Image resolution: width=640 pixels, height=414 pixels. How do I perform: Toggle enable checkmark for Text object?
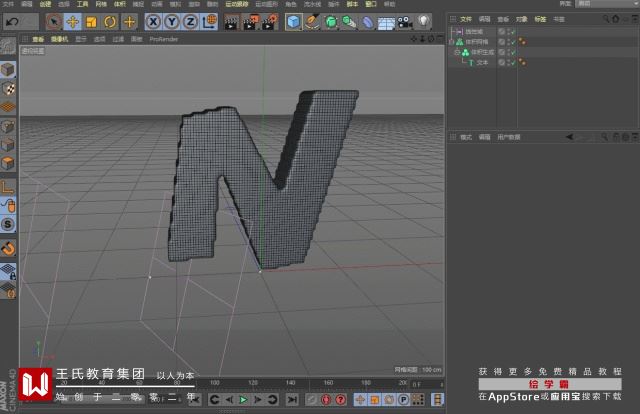513,63
